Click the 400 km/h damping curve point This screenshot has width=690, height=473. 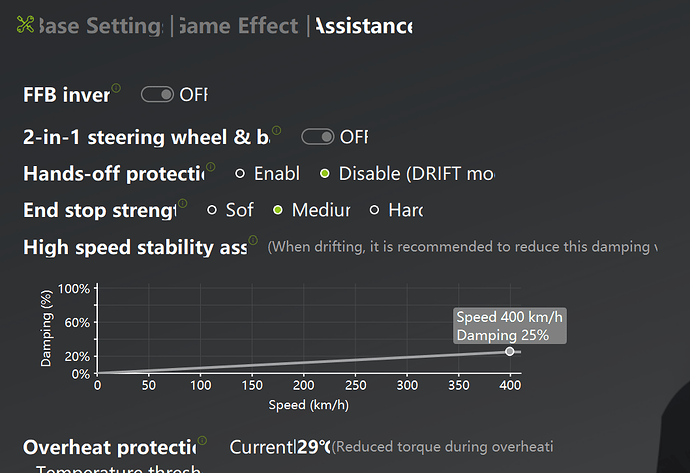(510, 351)
